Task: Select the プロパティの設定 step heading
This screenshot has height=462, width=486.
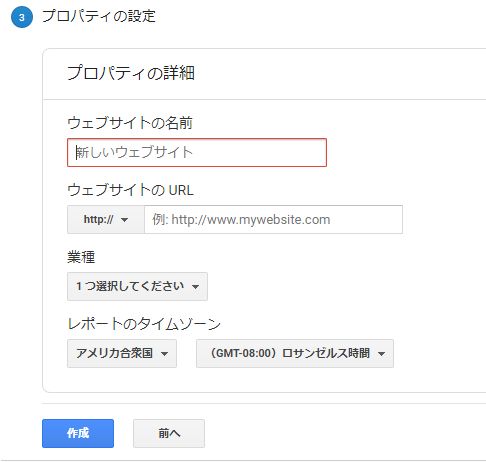Action: click(99, 16)
